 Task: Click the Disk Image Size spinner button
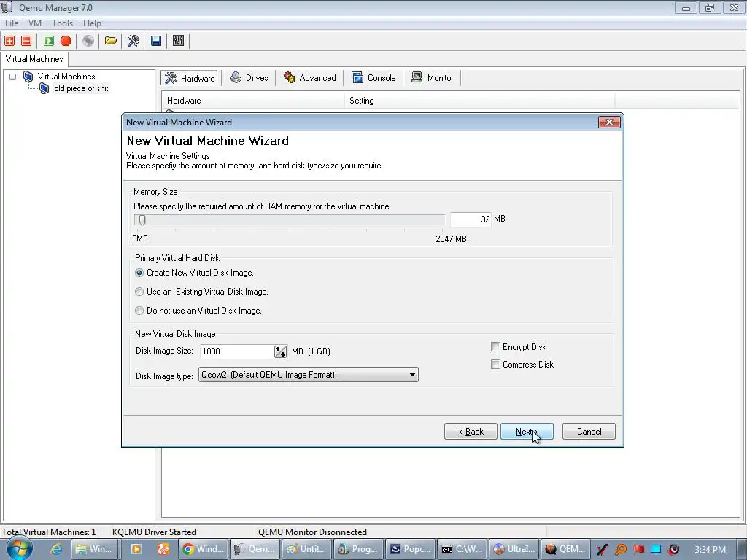click(x=280, y=351)
